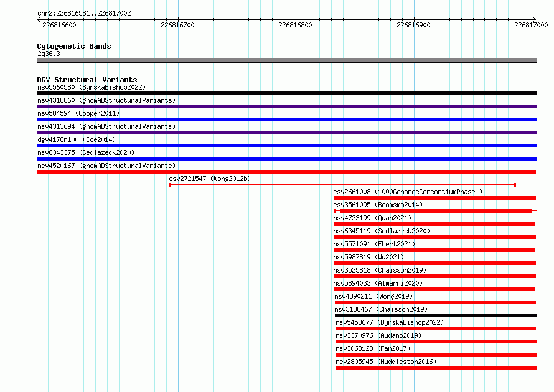Image resolution: width=554 pixels, height=392 pixels.
Task: Click the purple bar under nsv4313694
Action: click(x=286, y=133)
